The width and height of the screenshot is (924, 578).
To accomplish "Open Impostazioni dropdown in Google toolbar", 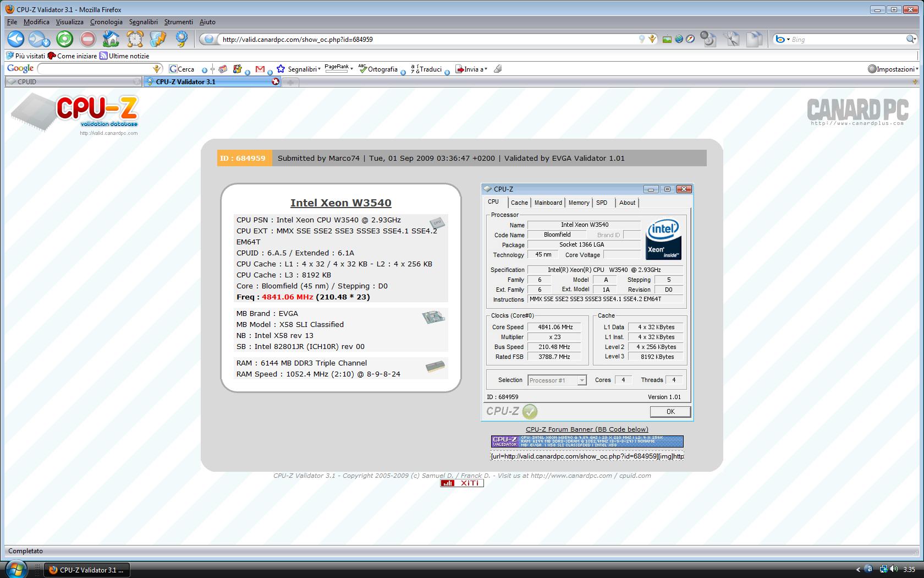I will tap(893, 69).
